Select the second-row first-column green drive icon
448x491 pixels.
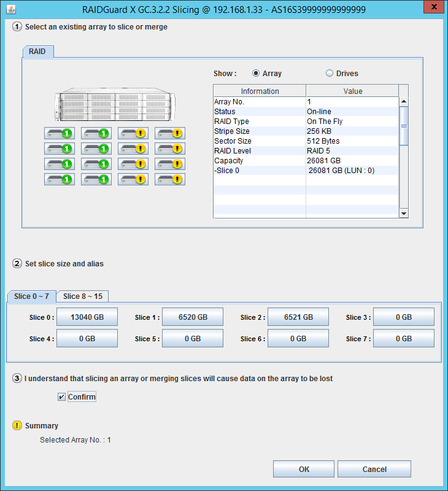60,149
